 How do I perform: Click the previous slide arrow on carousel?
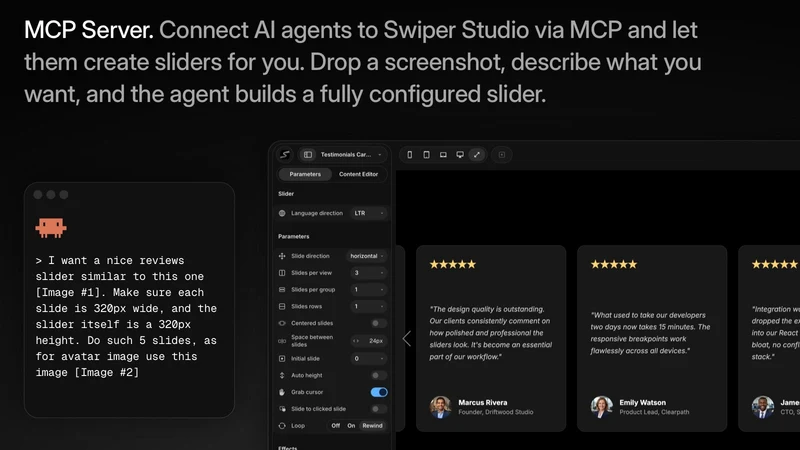(x=407, y=338)
